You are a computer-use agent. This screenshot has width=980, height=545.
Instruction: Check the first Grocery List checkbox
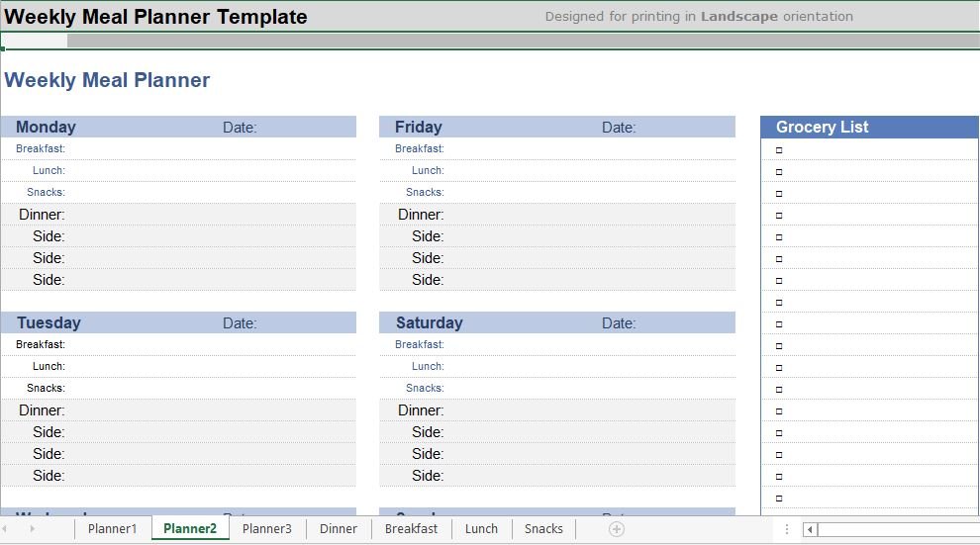coord(779,150)
